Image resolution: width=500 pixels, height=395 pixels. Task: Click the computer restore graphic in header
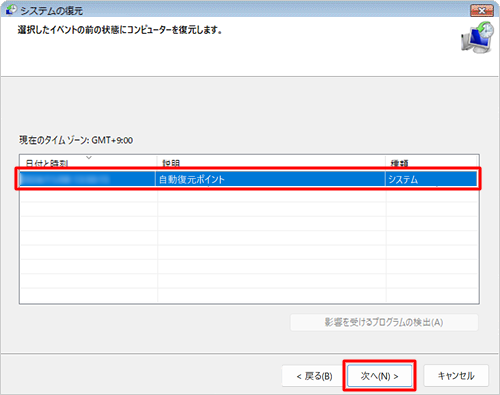click(477, 37)
